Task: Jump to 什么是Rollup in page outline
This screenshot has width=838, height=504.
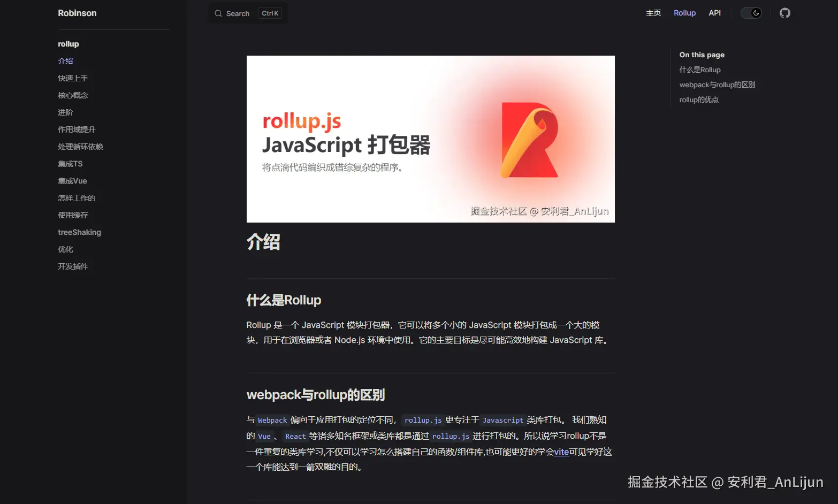Action: click(x=700, y=70)
